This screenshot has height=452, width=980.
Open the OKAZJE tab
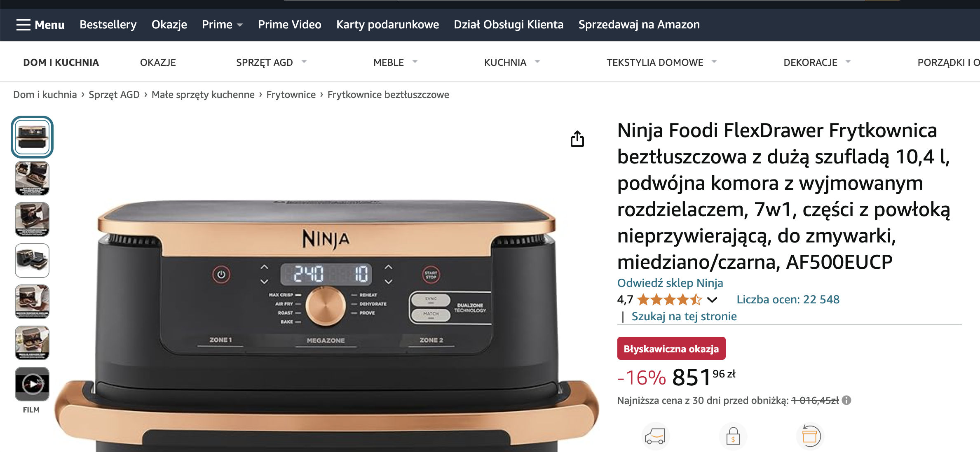[158, 62]
